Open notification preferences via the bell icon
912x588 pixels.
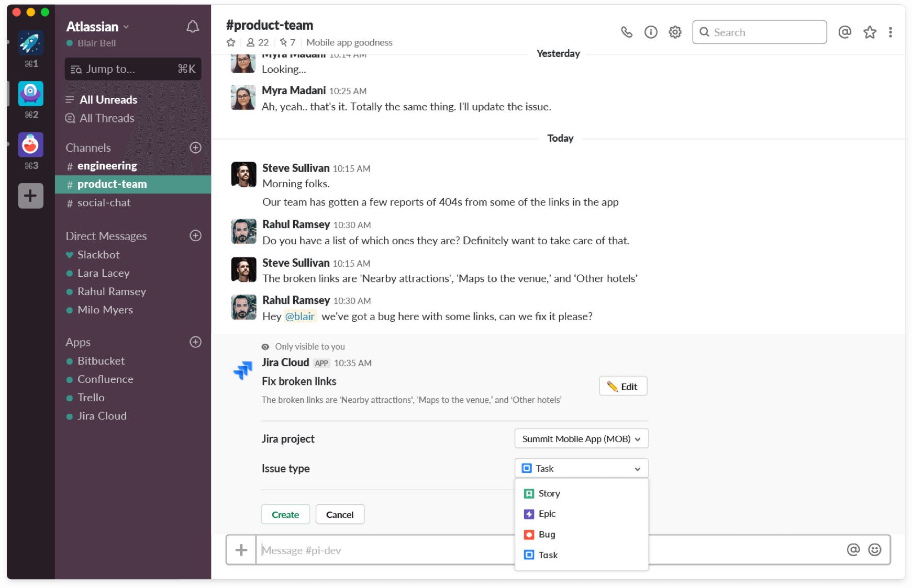pyautogui.click(x=193, y=27)
